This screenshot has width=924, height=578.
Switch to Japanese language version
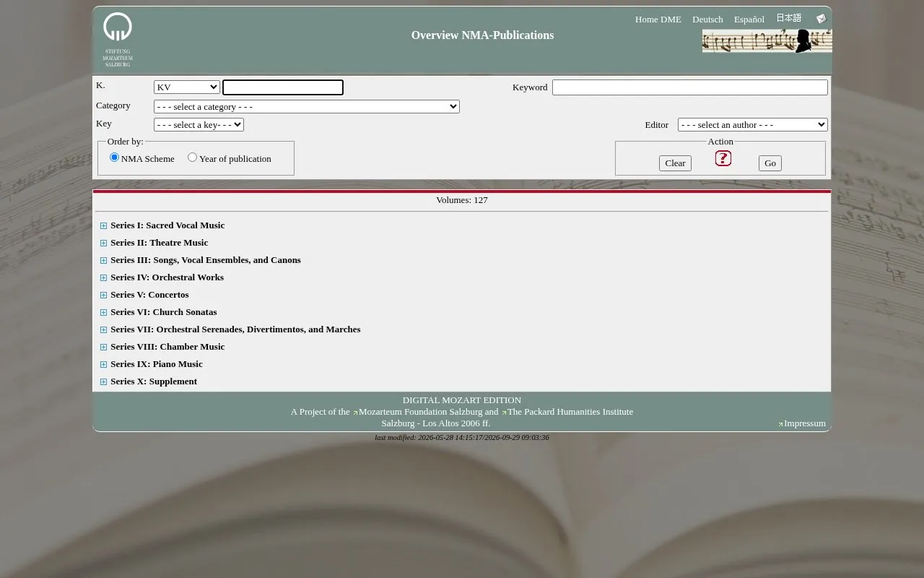click(x=789, y=18)
